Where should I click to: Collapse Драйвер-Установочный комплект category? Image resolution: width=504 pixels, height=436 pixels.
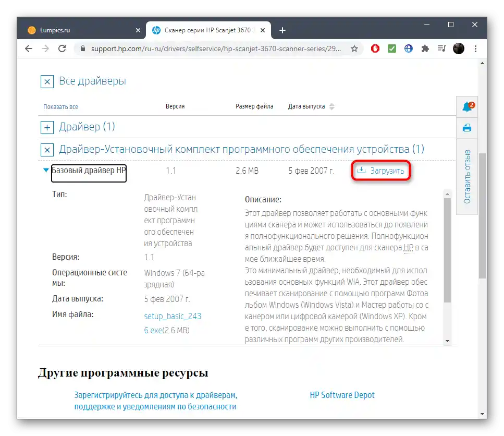[47, 150]
